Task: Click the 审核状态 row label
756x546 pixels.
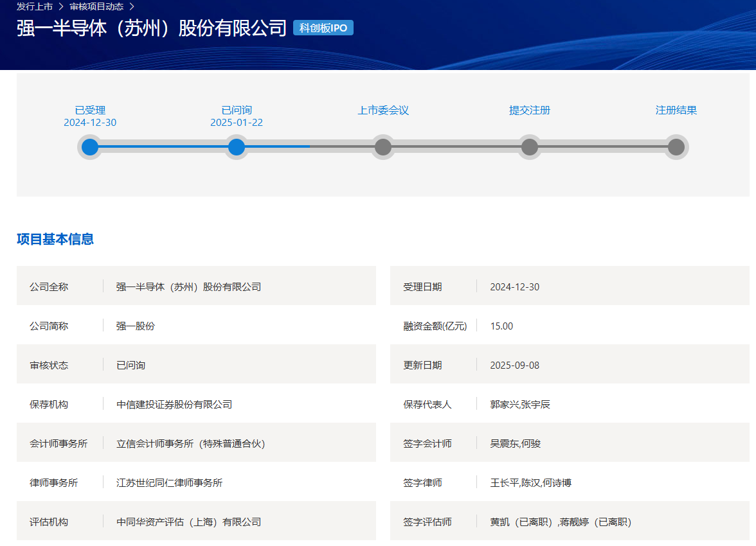Action: pyautogui.click(x=49, y=365)
